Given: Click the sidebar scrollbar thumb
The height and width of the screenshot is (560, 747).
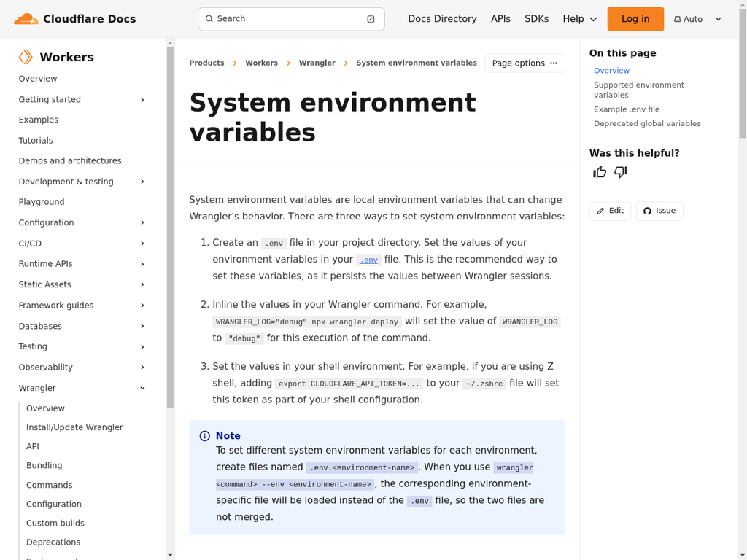Looking at the screenshot, I should [x=170, y=227].
